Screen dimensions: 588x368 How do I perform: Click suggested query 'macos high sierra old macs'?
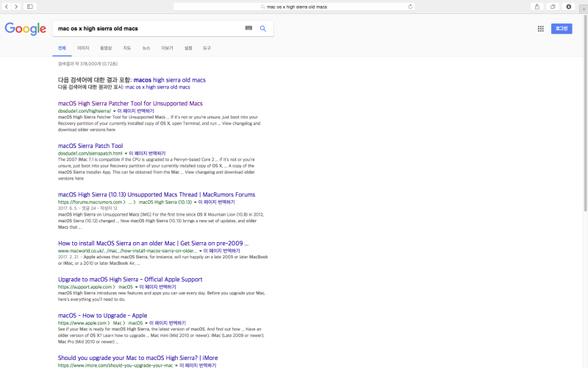[x=170, y=80]
